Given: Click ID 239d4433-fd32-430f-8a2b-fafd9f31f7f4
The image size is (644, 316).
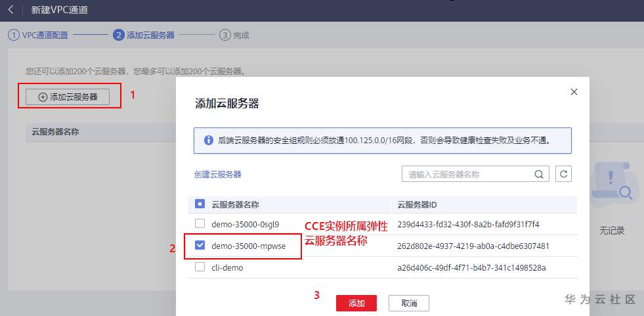Looking at the screenshot, I should (468, 225).
